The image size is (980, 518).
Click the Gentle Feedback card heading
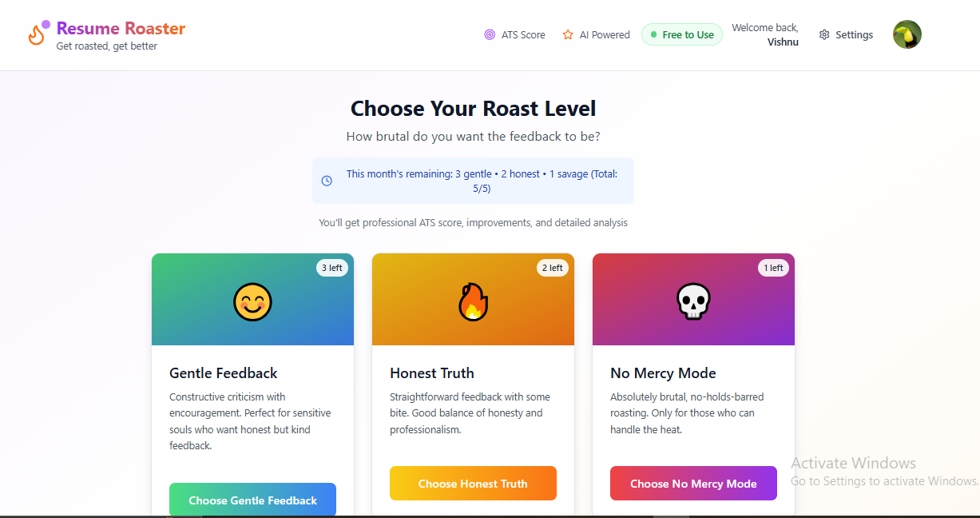(224, 373)
